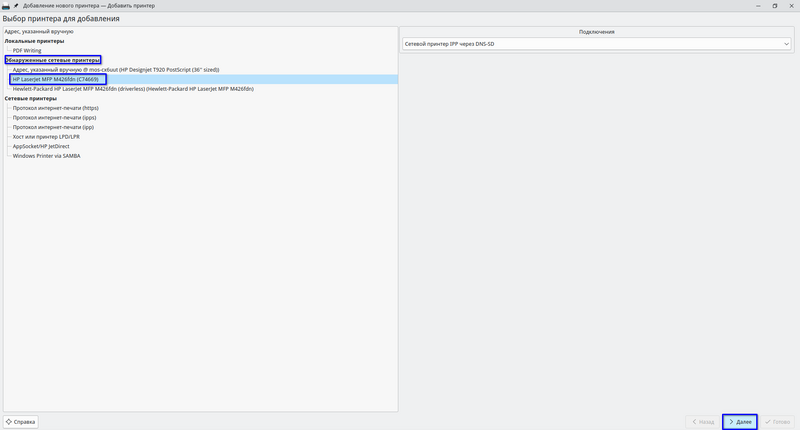Select the PDF Writing local printer
The image size is (800, 430).
click(27, 50)
